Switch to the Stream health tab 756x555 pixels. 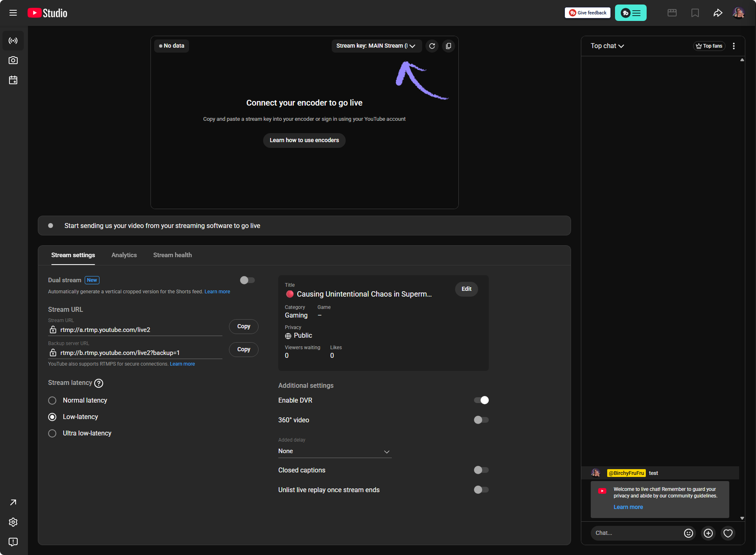click(172, 255)
